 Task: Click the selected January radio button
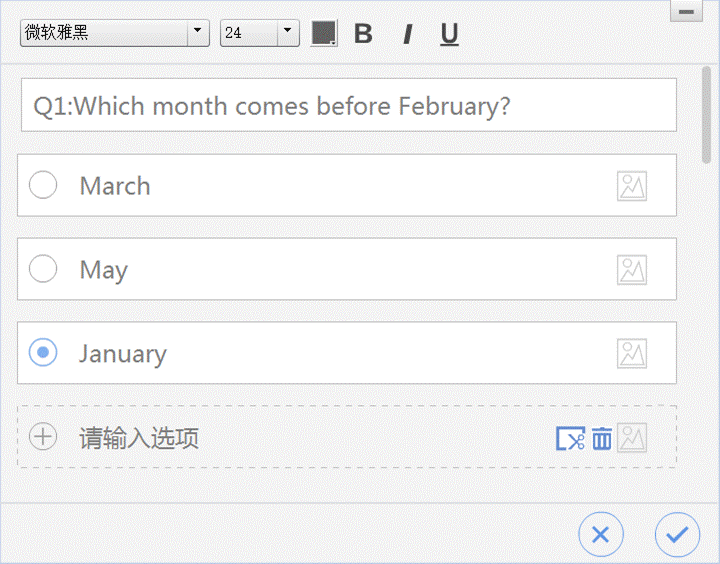43,352
